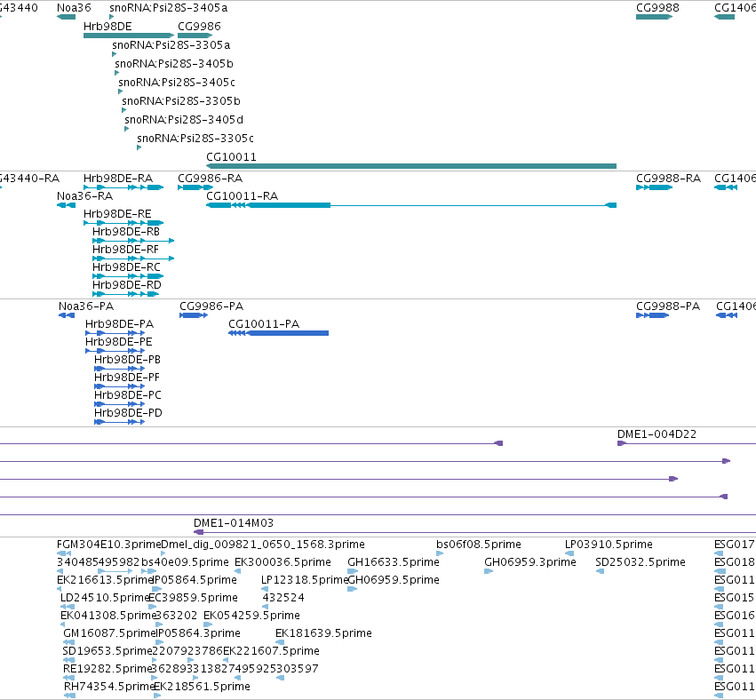Click the CG10011-RA transcript glyph
756x700 pixels.
[411, 205]
